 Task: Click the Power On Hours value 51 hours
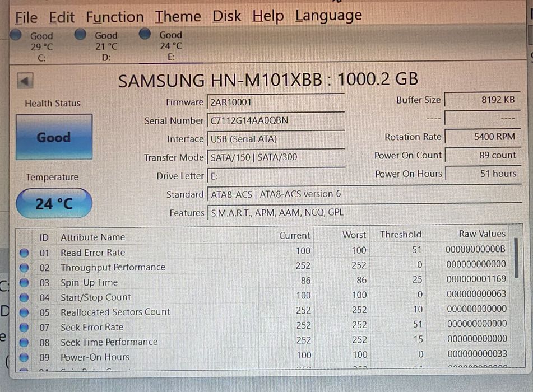click(x=483, y=174)
